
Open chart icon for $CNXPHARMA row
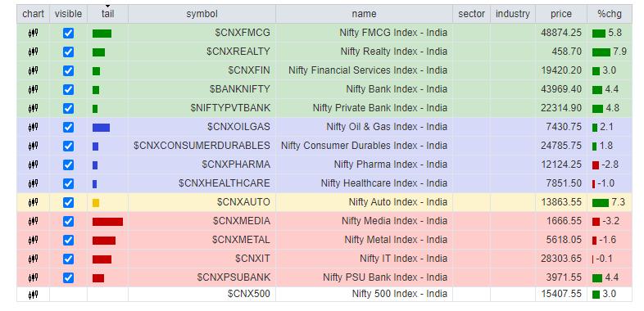[x=34, y=165]
